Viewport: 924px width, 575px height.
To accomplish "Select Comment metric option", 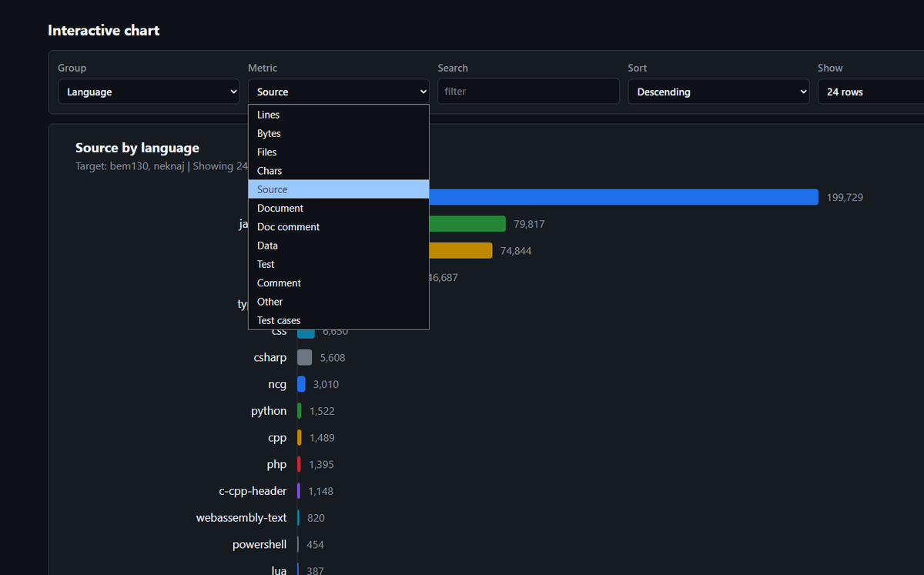I will tap(339, 283).
